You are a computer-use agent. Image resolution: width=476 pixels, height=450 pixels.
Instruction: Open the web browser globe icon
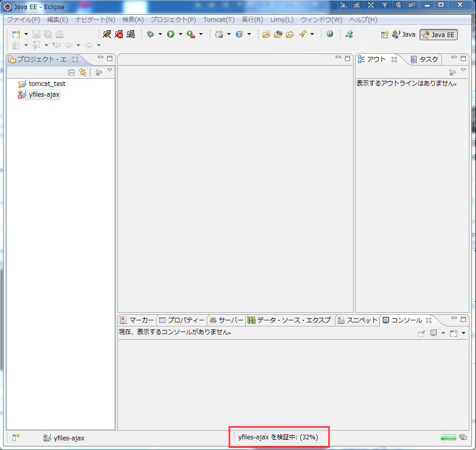[x=330, y=34]
